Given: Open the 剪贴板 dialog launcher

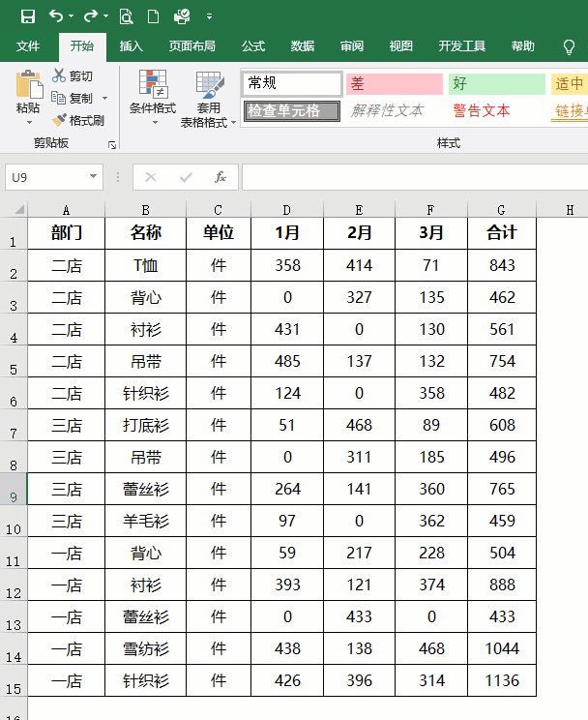Looking at the screenshot, I should [x=112, y=145].
